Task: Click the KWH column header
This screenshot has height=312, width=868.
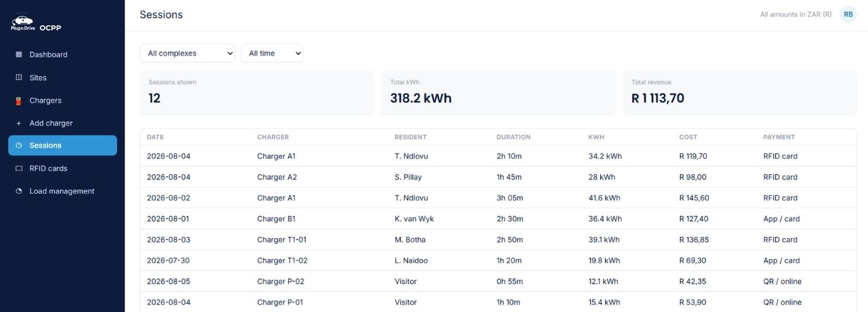Action: [596, 137]
